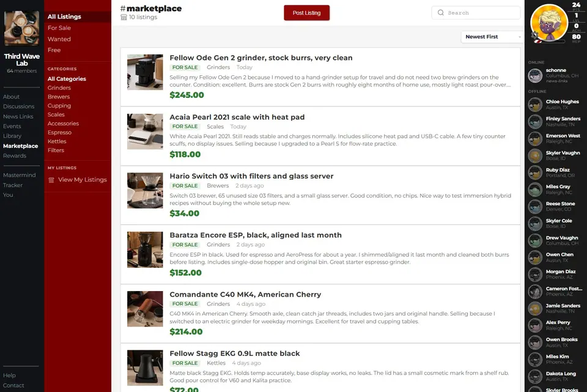Open Finley Sanders's avatar

535,122
